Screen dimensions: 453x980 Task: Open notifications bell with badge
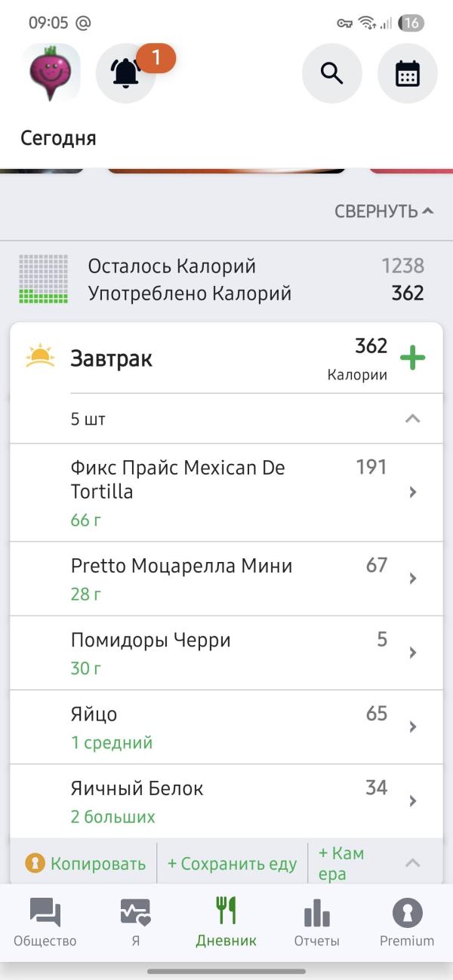pos(125,73)
